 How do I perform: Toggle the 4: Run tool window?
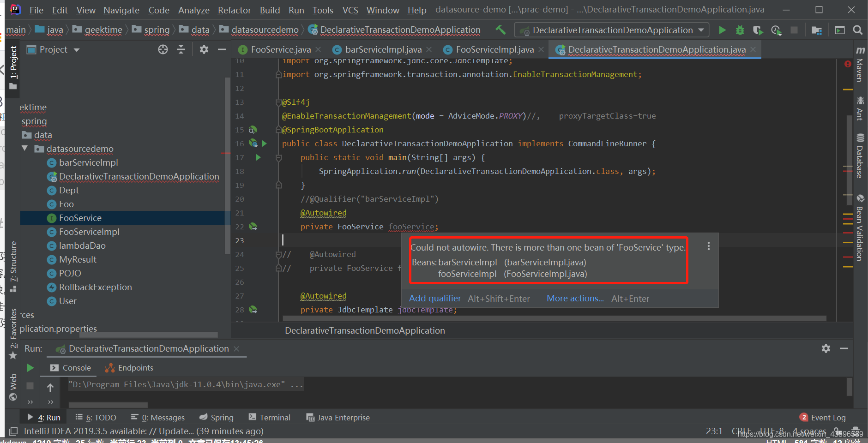[x=48, y=417]
